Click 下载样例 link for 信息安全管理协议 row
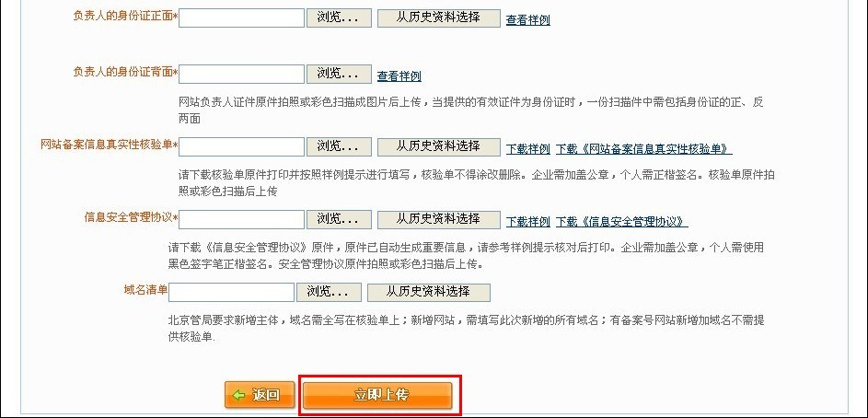 (x=527, y=222)
